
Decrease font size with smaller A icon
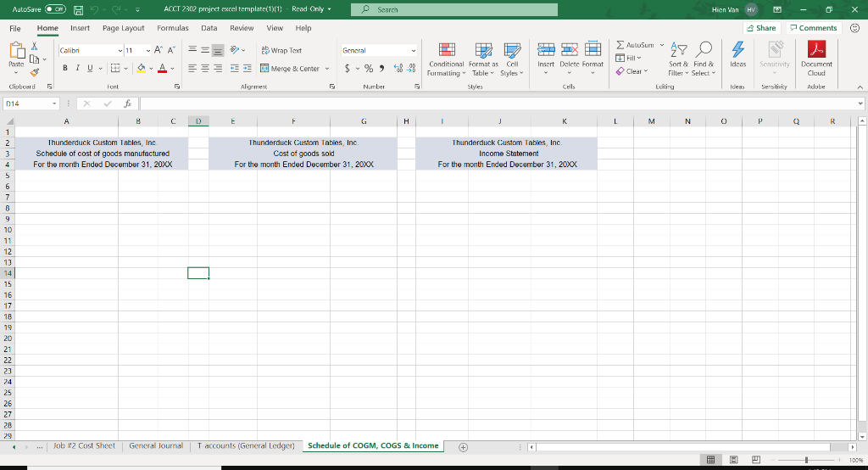tap(171, 50)
